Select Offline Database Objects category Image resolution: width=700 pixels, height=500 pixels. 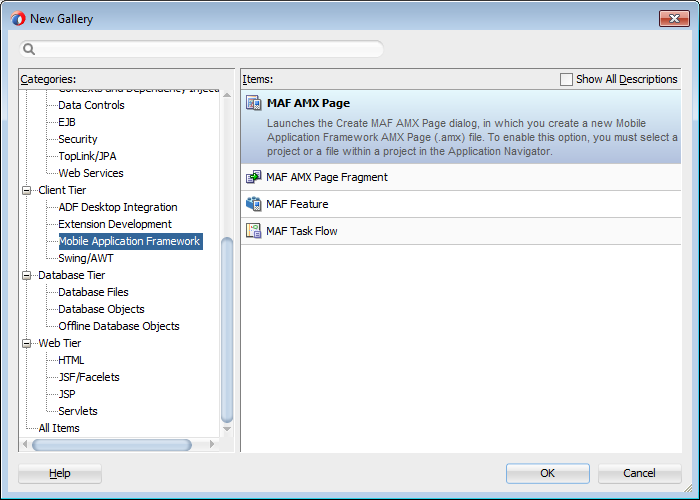coord(119,326)
